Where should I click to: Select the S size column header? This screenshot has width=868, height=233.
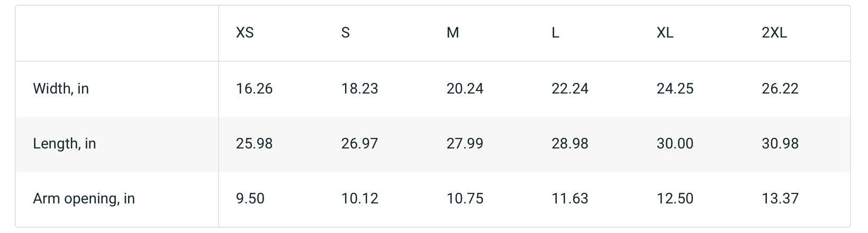(346, 33)
